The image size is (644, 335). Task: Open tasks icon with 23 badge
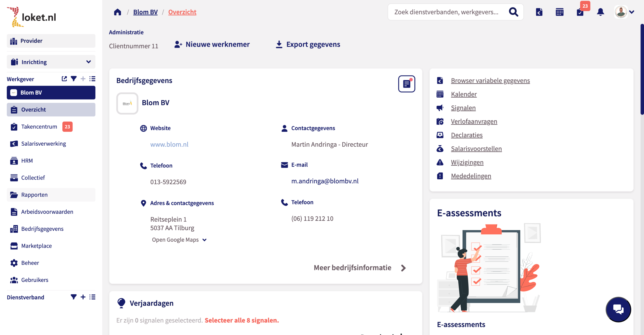(580, 12)
